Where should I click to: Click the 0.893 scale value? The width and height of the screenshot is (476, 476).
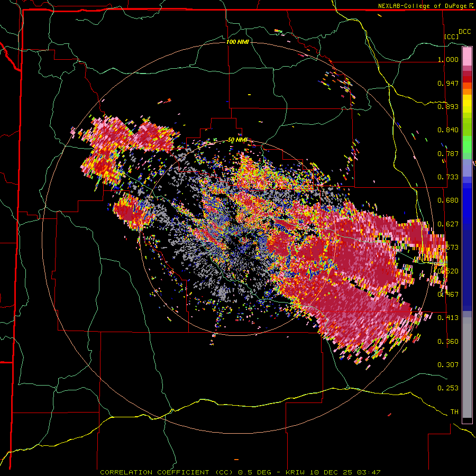448,106
